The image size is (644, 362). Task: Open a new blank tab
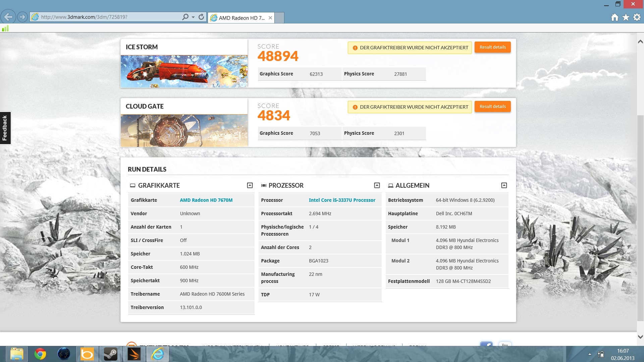coord(279,18)
